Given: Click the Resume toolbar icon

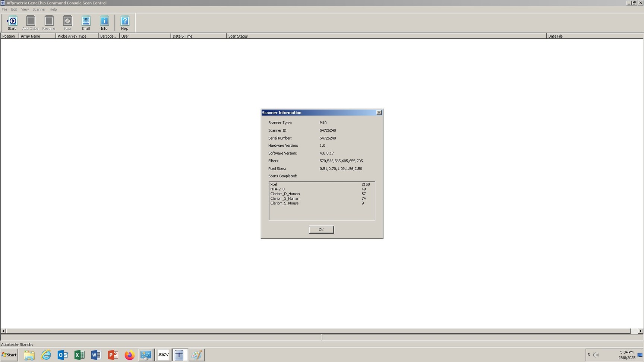Looking at the screenshot, I should (x=48, y=23).
